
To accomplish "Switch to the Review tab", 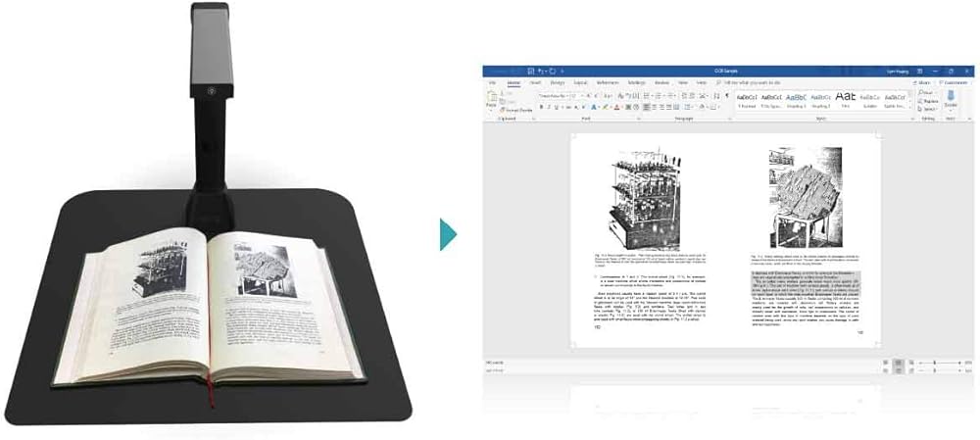I will [661, 83].
